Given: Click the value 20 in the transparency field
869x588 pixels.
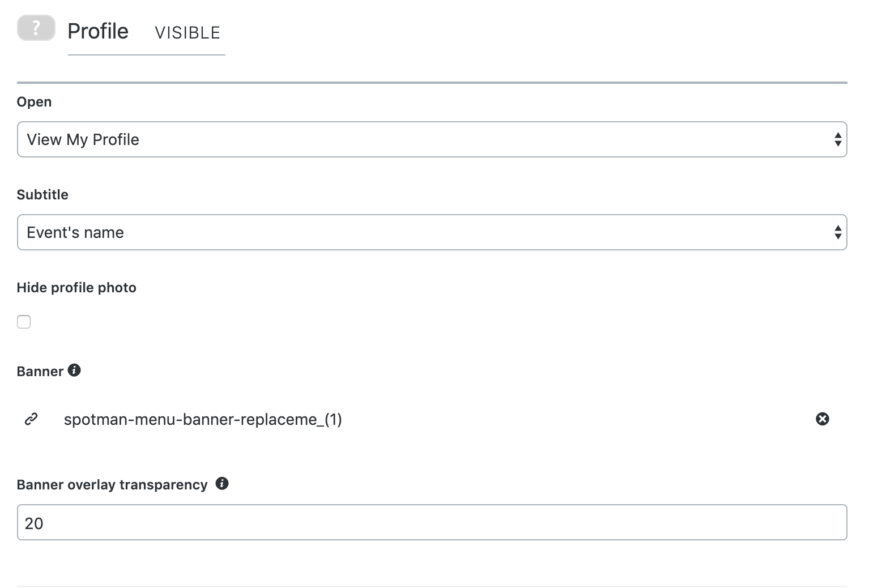Looking at the screenshot, I should [x=34, y=523].
